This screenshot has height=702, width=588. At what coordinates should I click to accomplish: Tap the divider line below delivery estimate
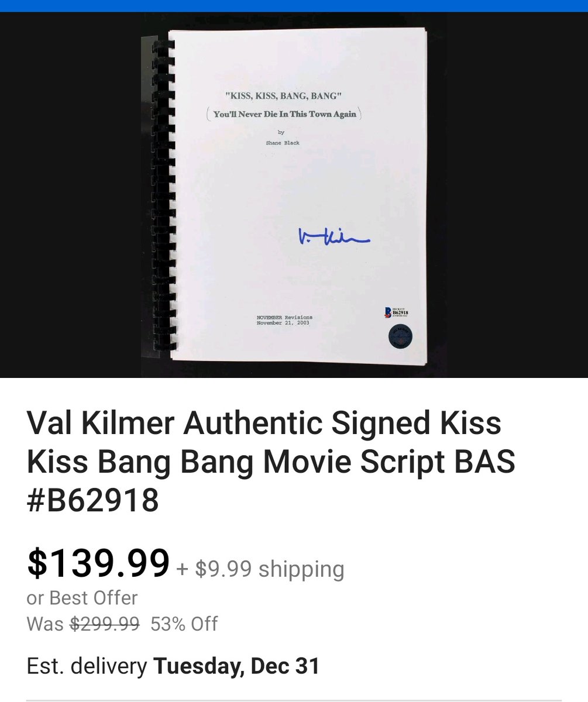tap(294, 700)
